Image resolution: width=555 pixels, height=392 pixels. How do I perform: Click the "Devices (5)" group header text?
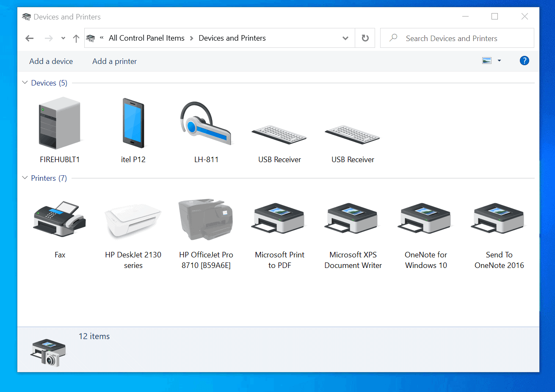(49, 83)
